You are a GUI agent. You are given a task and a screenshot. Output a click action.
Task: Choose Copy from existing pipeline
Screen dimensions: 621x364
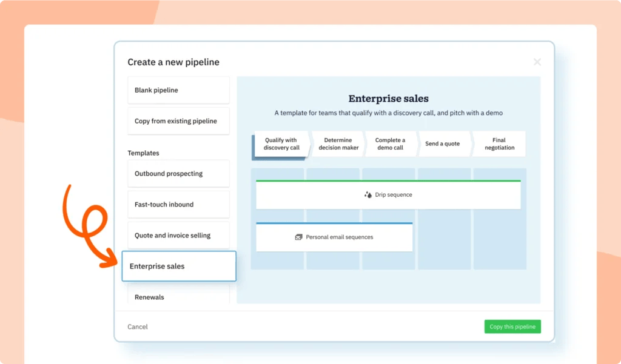pos(178,121)
